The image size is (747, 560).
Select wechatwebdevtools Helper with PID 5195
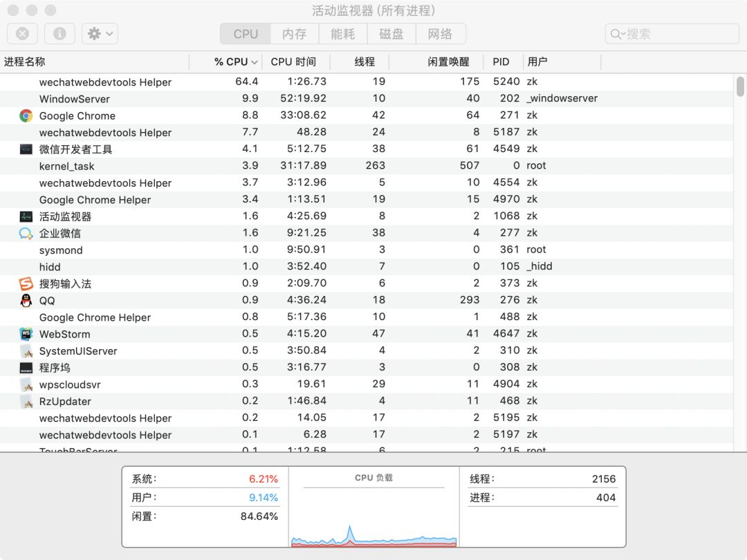pos(367,418)
